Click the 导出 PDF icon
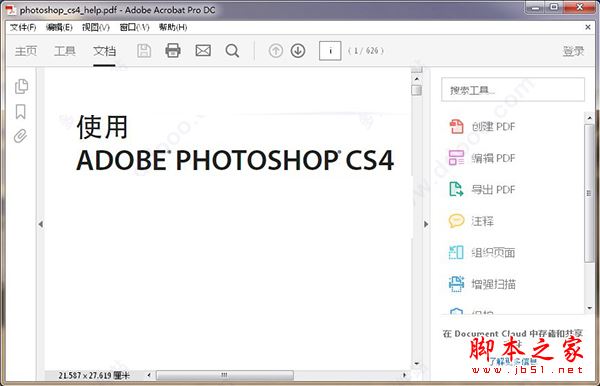600x386 pixels. 456,189
